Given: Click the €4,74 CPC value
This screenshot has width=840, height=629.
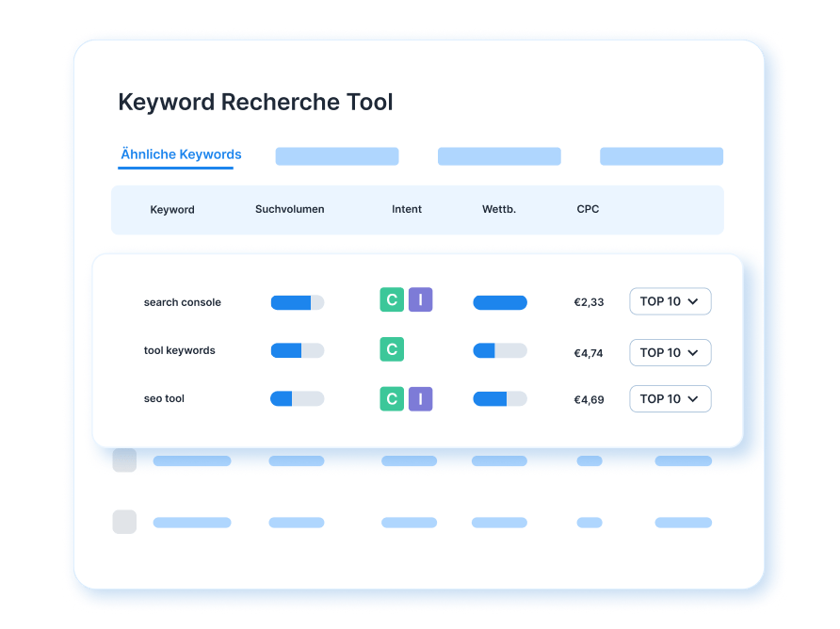Looking at the screenshot, I should coord(589,353).
